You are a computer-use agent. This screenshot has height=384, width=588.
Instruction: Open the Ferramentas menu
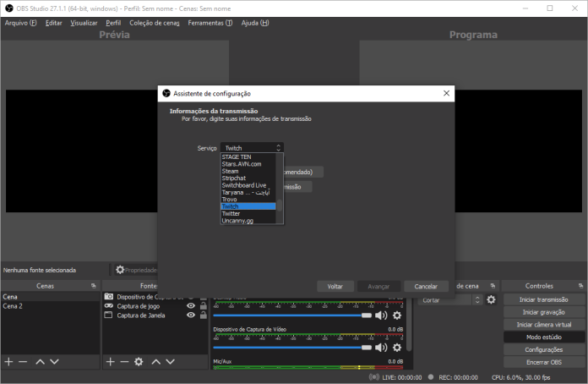tap(210, 23)
